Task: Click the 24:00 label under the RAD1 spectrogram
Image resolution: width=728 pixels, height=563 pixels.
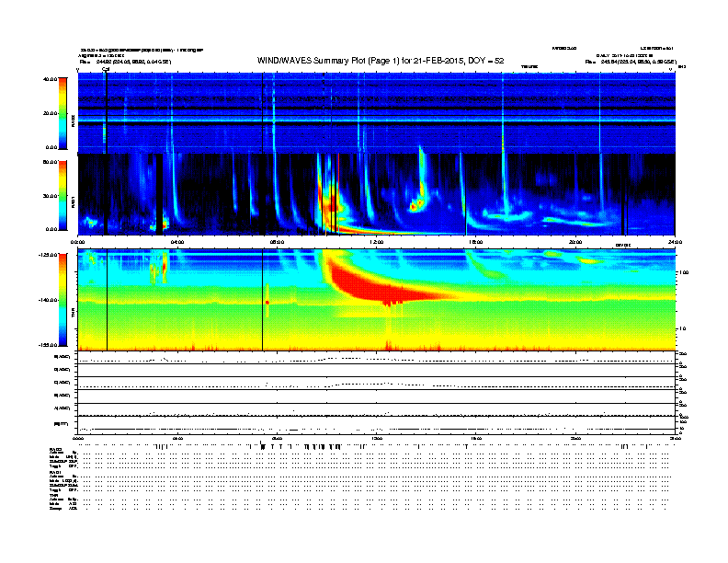Action: point(675,242)
